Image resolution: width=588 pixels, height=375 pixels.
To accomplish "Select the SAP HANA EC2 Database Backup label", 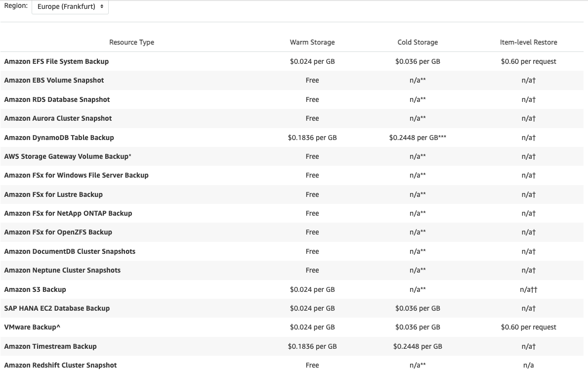I will click(57, 308).
